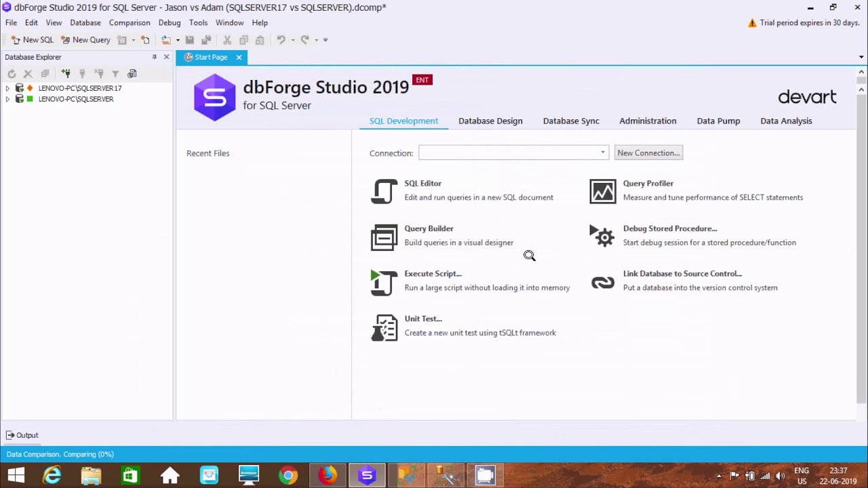
Task: Click the Debug Stored Procedure gear icon
Action: point(602,236)
